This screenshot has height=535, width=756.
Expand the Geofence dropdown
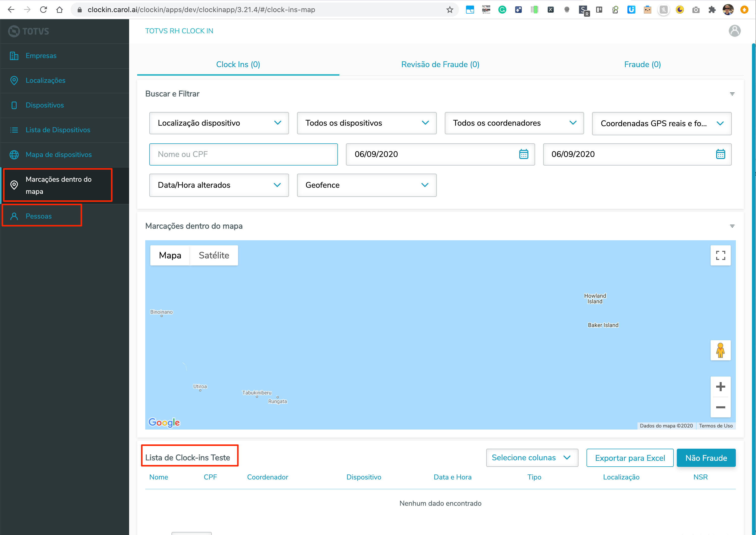coord(366,185)
